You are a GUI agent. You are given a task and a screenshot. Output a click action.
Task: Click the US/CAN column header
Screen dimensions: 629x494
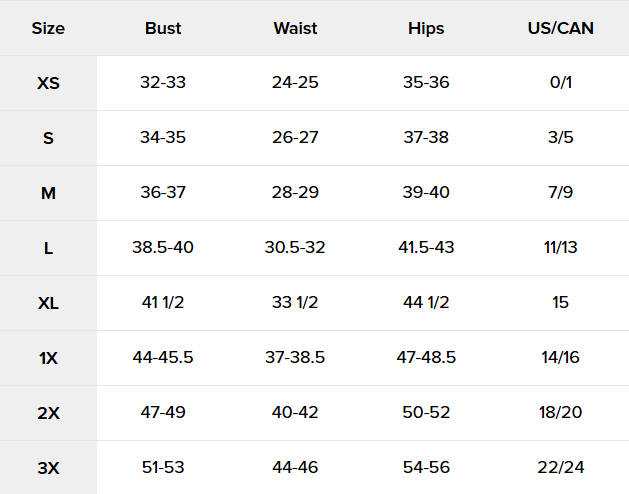[560, 28]
